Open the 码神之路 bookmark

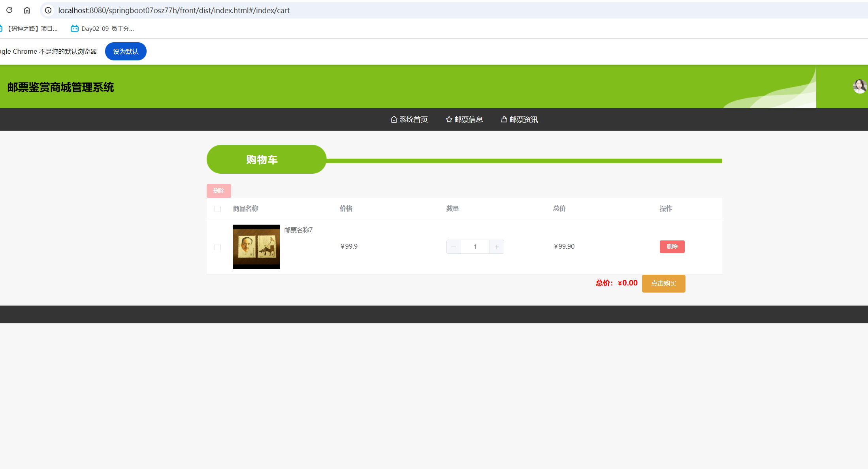pyautogui.click(x=32, y=28)
